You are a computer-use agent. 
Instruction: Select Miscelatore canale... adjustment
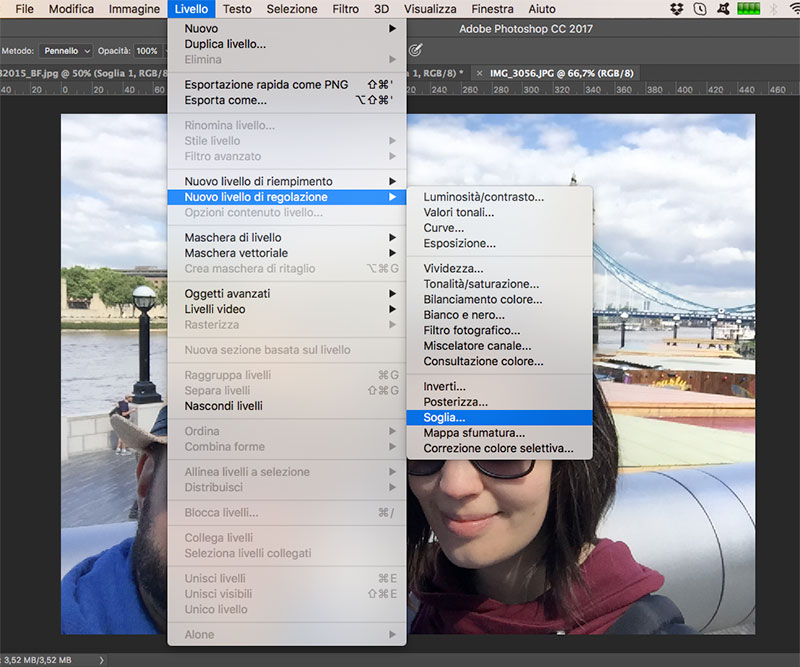(x=499, y=346)
